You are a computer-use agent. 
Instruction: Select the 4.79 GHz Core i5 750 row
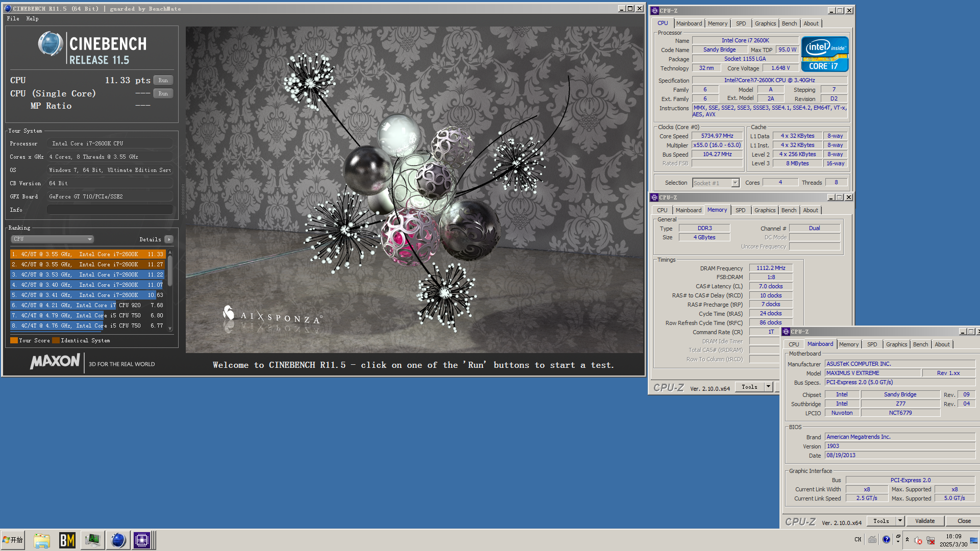pyautogui.click(x=88, y=315)
